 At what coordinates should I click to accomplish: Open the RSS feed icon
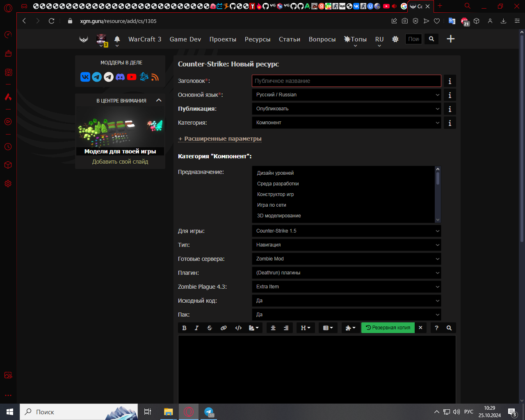[x=155, y=77]
